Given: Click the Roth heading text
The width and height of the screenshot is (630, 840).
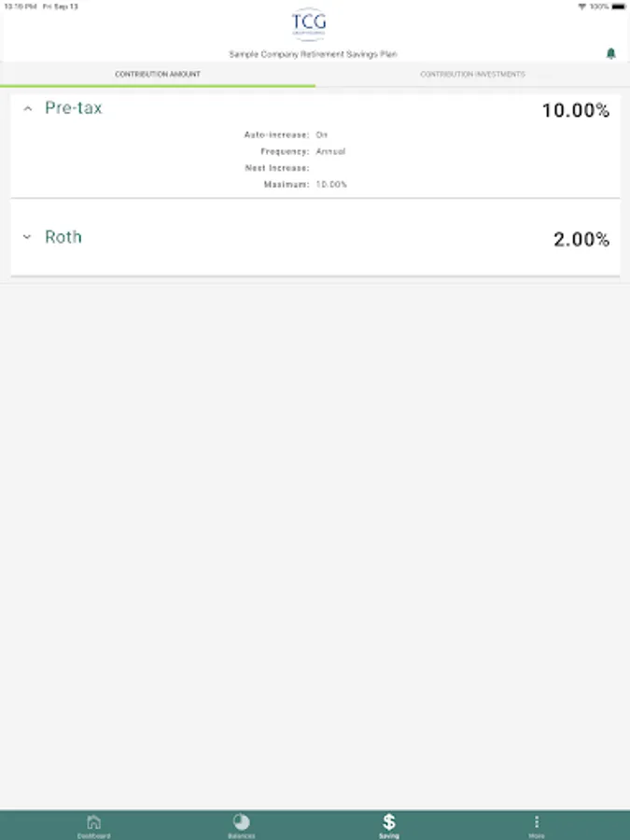Looking at the screenshot, I should pos(63,237).
